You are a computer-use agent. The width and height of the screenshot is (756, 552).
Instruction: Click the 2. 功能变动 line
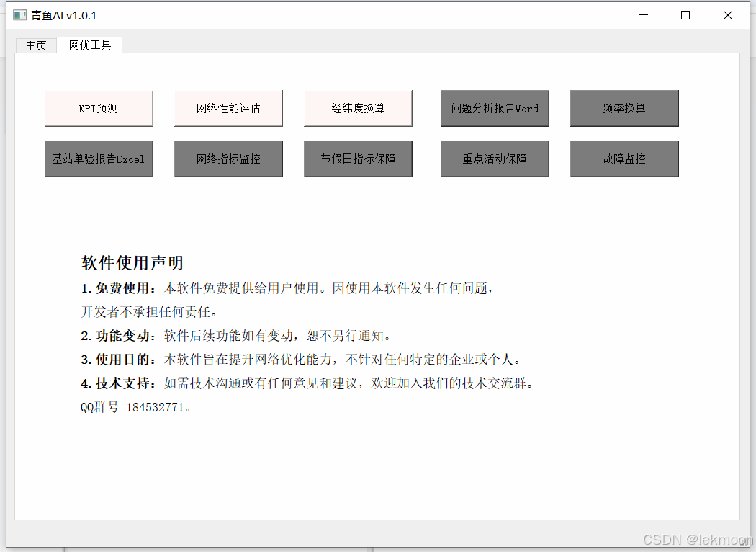click(236, 336)
